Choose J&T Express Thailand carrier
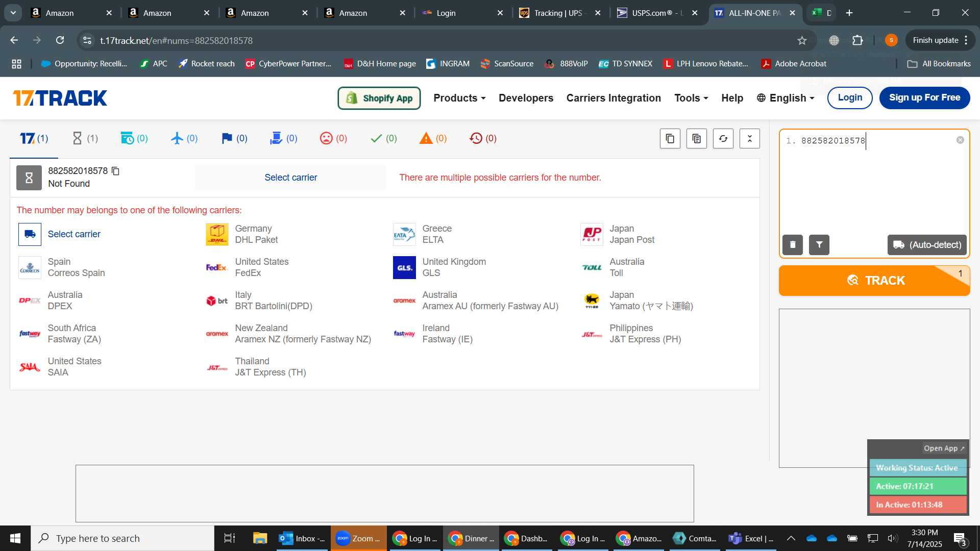The image size is (980, 551). pos(256,367)
